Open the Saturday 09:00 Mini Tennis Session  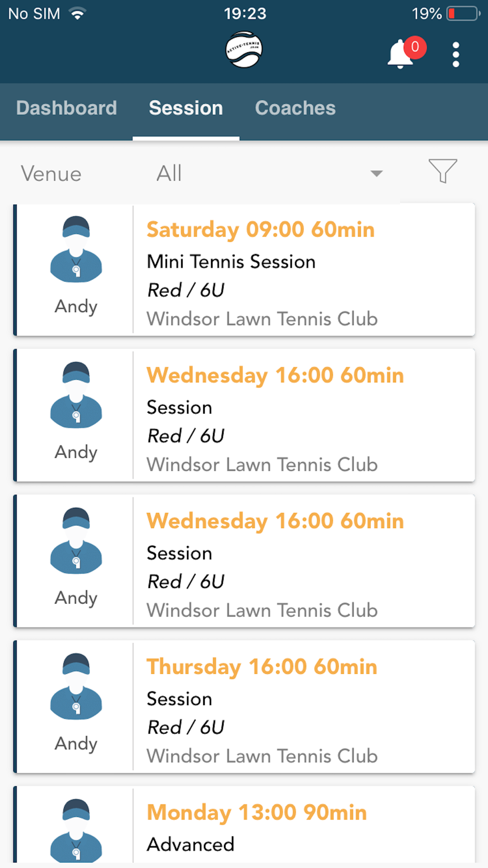pos(244,270)
